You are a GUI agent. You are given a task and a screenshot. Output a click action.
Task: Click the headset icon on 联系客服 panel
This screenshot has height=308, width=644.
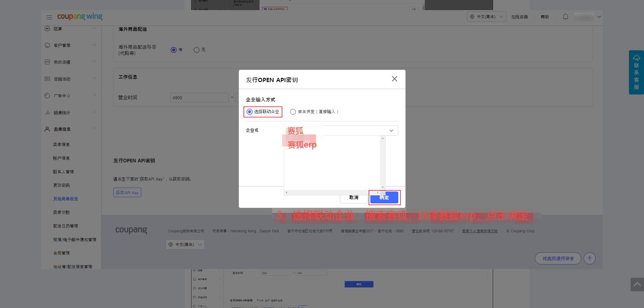pos(636,58)
